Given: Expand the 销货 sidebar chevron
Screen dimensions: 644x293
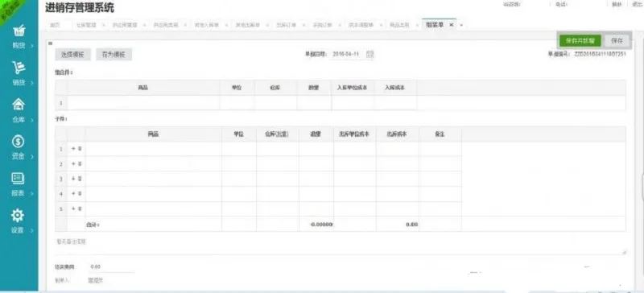Looking at the screenshot, I should click(31, 83).
